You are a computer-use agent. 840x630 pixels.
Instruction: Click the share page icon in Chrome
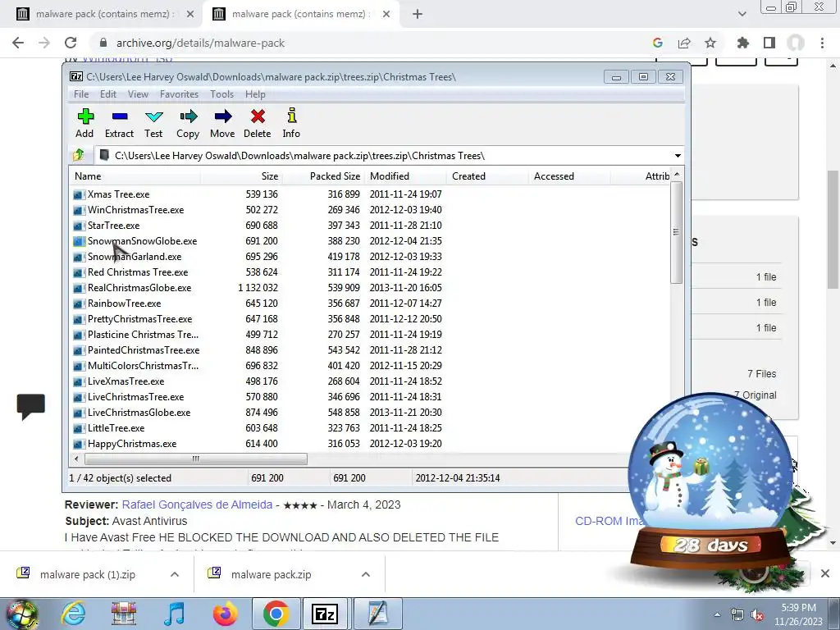click(684, 43)
